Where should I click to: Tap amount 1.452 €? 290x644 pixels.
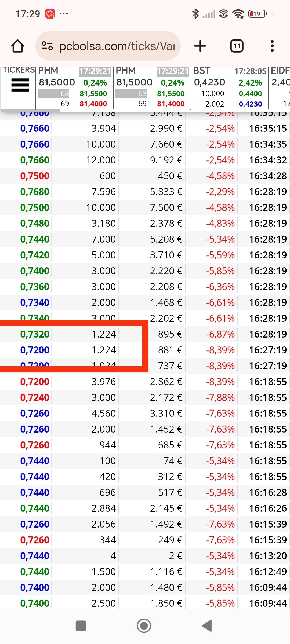point(166,429)
